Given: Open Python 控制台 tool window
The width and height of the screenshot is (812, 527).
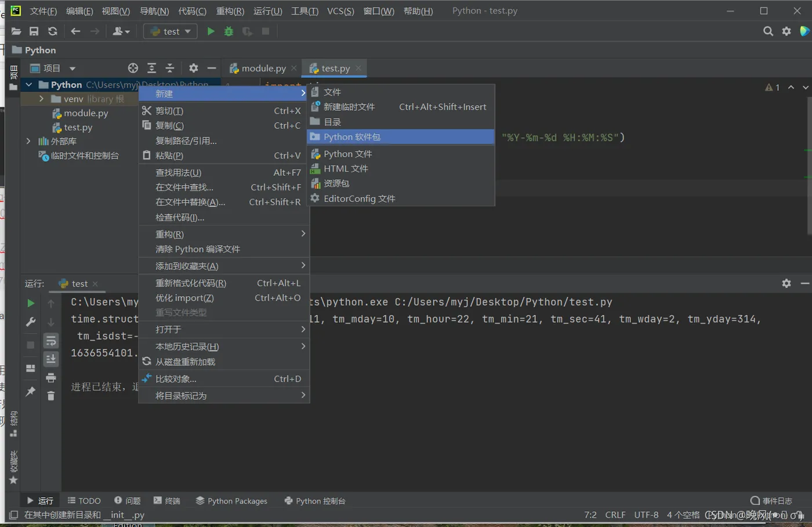Looking at the screenshot, I should (x=315, y=500).
